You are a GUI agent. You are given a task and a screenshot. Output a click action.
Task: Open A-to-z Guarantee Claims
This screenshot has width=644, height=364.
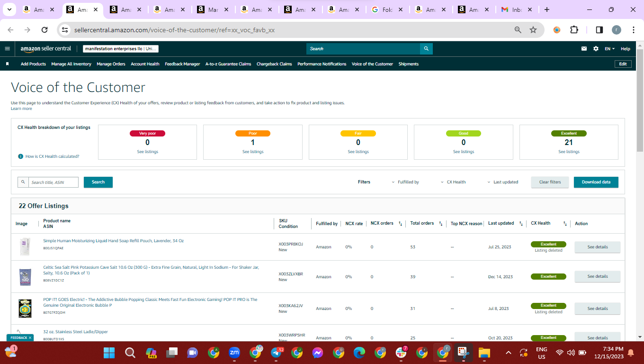(228, 64)
